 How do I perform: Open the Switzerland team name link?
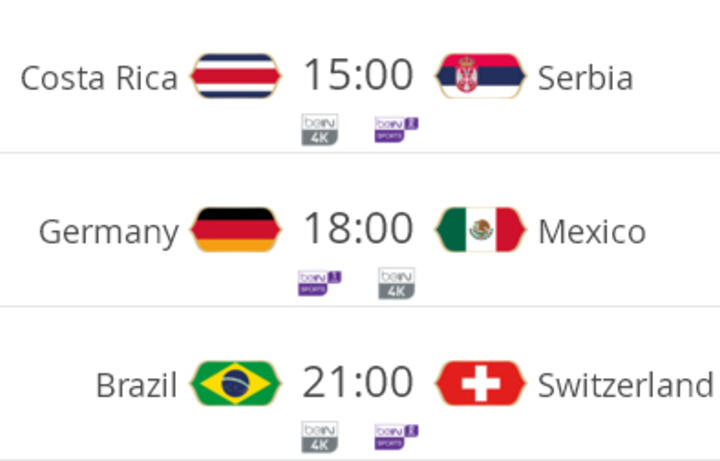(x=626, y=385)
